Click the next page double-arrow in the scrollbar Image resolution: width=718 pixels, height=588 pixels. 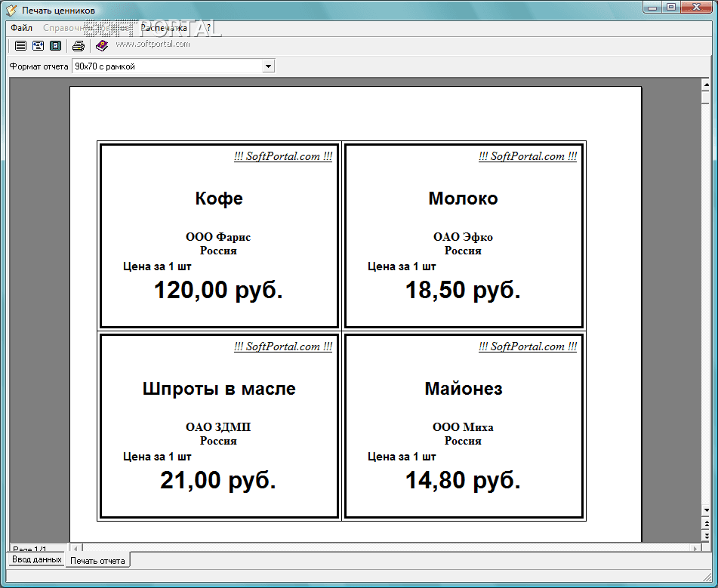(x=706, y=535)
